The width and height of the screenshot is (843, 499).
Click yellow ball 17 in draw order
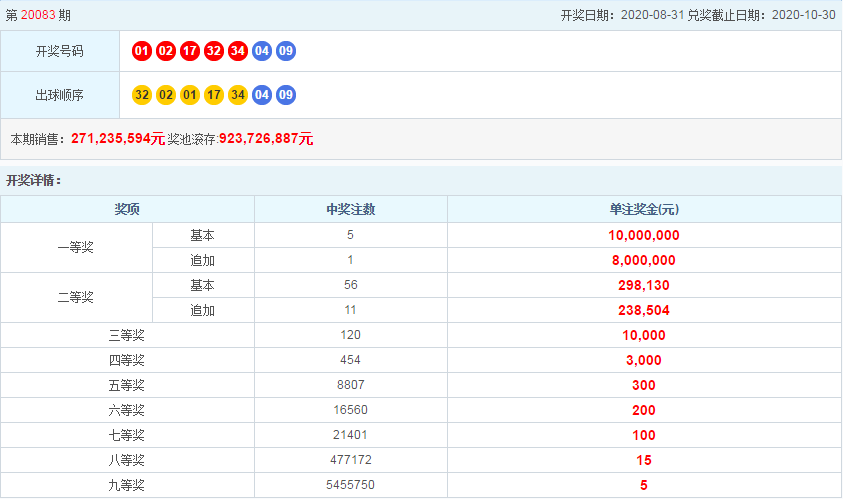214,95
